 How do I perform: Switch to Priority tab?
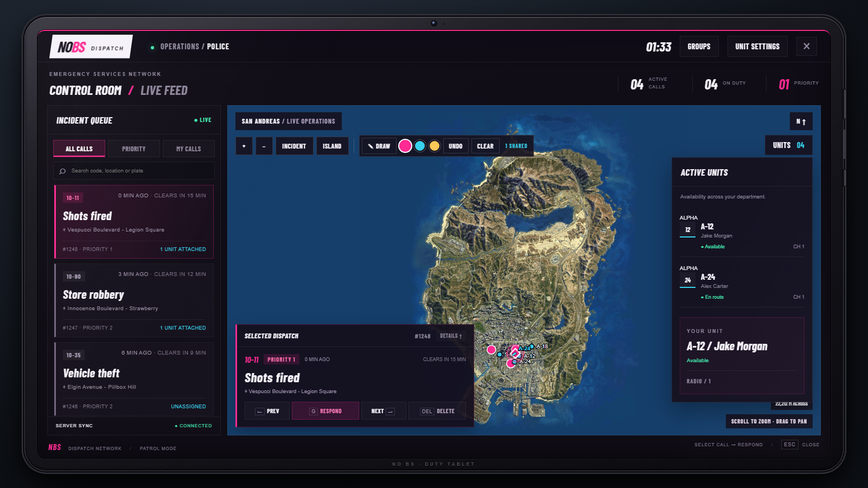coord(134,149)
